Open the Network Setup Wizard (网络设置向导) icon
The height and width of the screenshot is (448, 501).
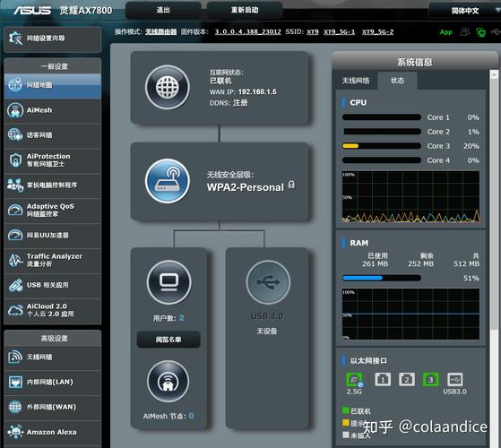[x=15, y=39]
